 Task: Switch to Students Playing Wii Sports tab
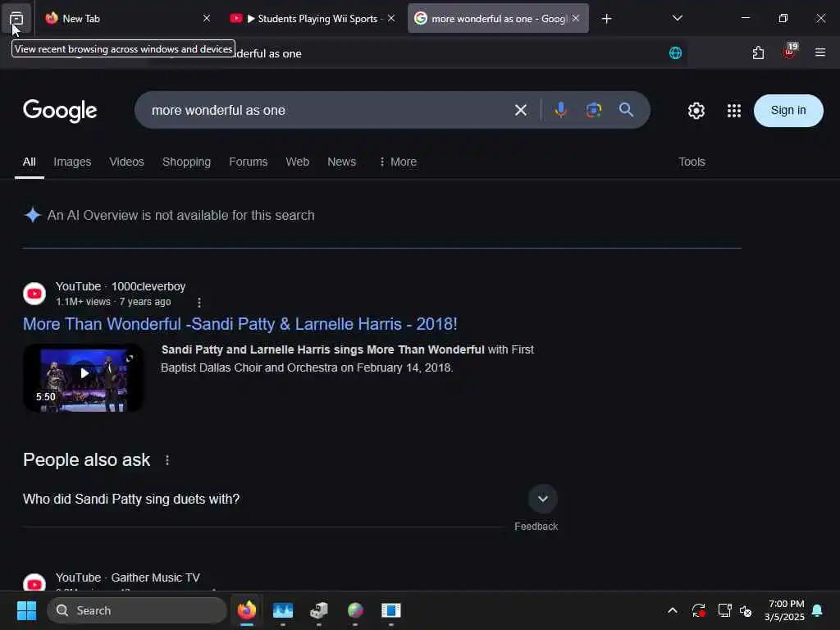(x=312, y=19)
